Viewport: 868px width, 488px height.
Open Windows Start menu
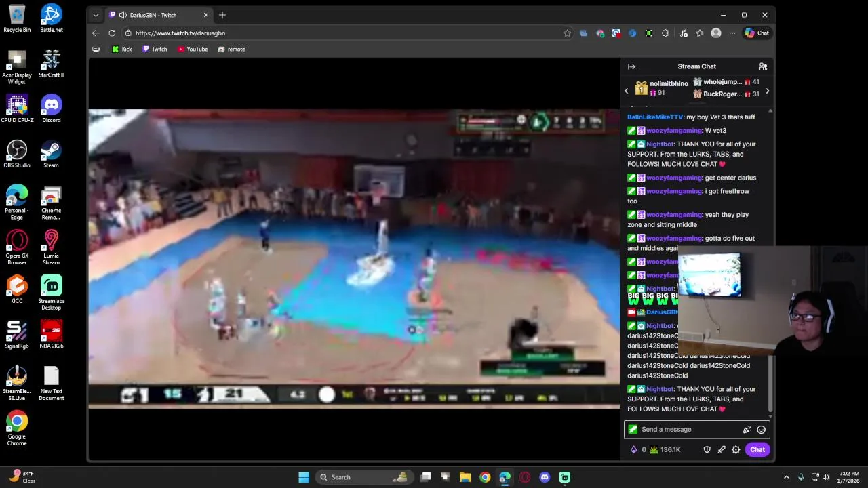(x=304, y=477)
